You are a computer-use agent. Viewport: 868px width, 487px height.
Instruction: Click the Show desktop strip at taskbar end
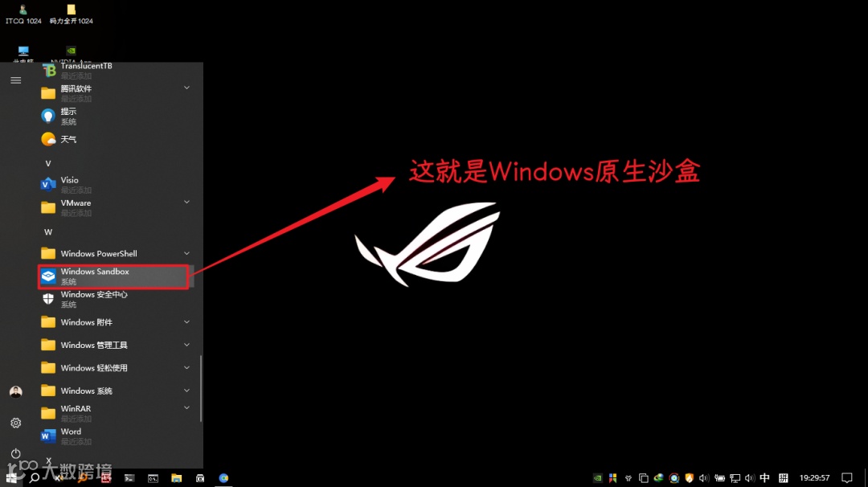866,477
